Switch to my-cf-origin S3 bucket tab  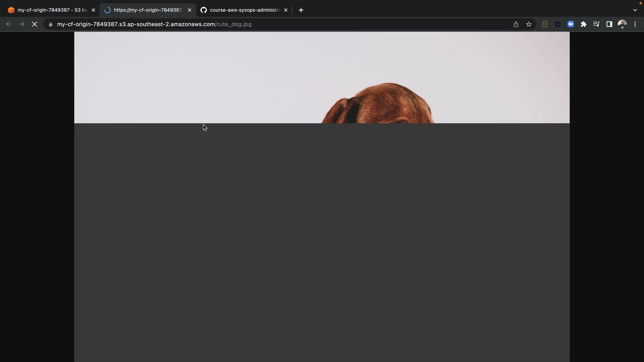click(50, 10)
